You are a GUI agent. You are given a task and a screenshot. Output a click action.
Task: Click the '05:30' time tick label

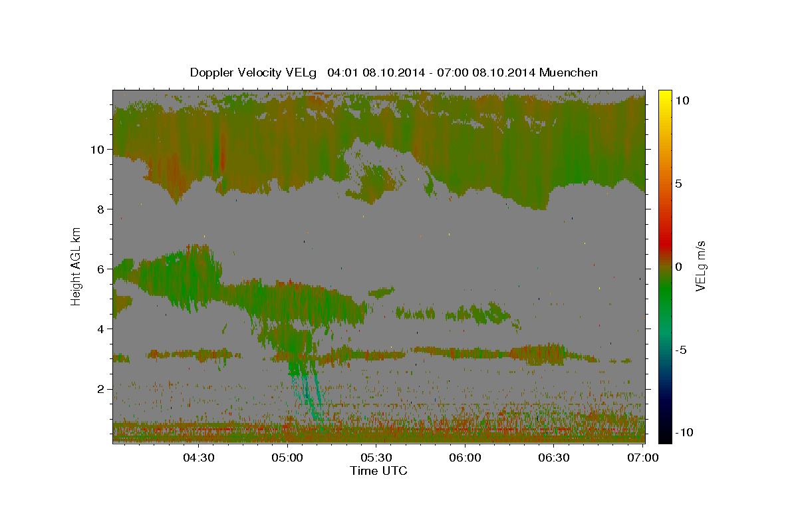pos(376,458)
